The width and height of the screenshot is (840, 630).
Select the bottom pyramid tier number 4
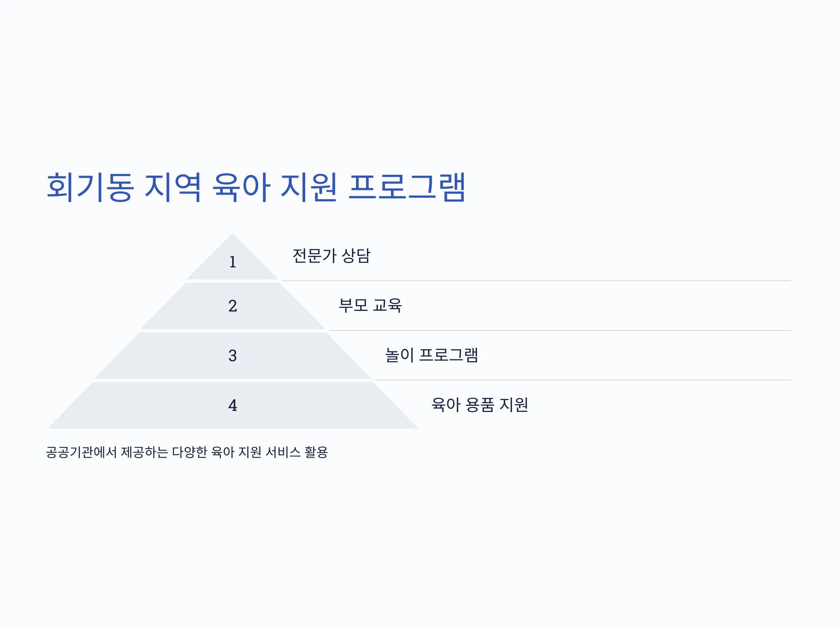point(232,406)
